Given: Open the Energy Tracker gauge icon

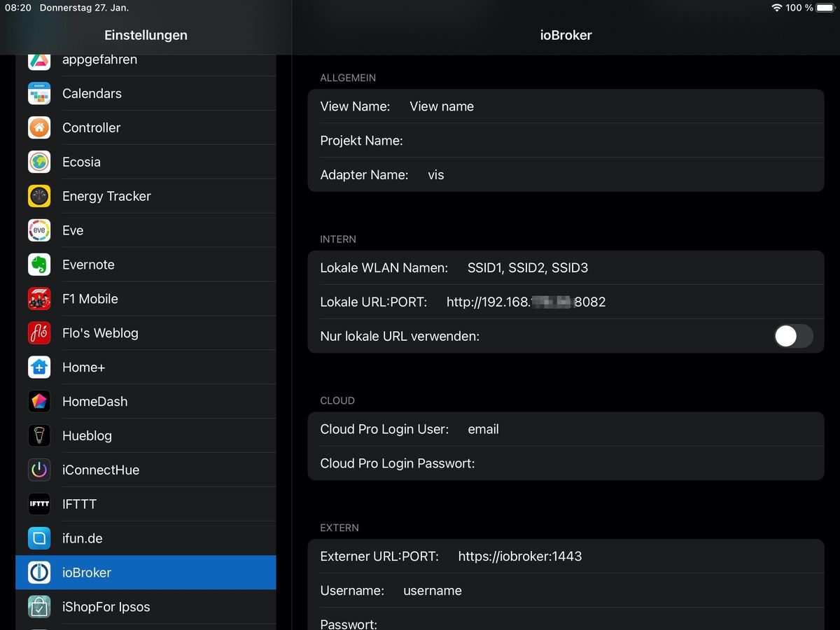Looking at the screenshot, I should 39,196.
